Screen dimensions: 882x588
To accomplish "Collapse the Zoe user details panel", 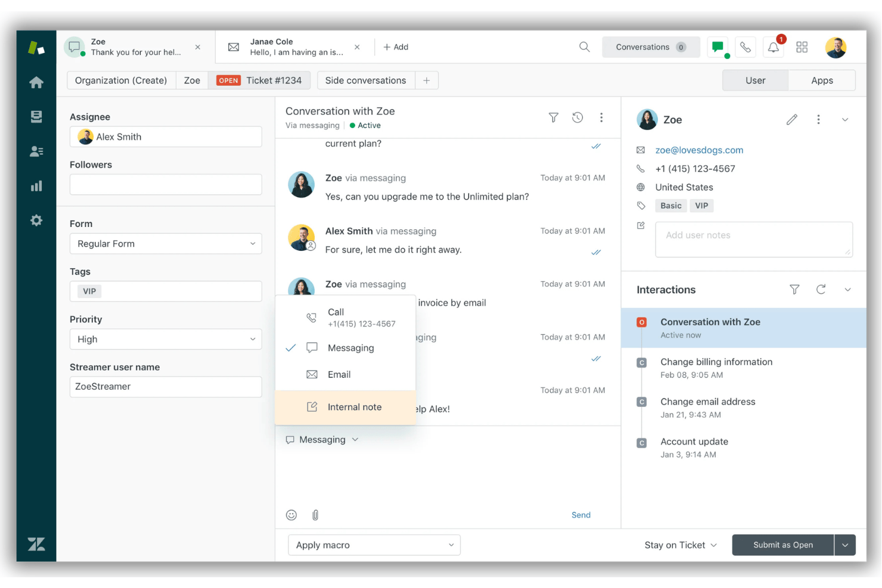I will click(x=845, y=120).
